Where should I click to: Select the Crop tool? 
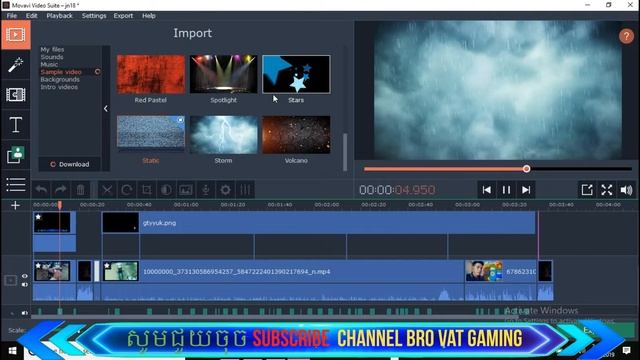147,190
